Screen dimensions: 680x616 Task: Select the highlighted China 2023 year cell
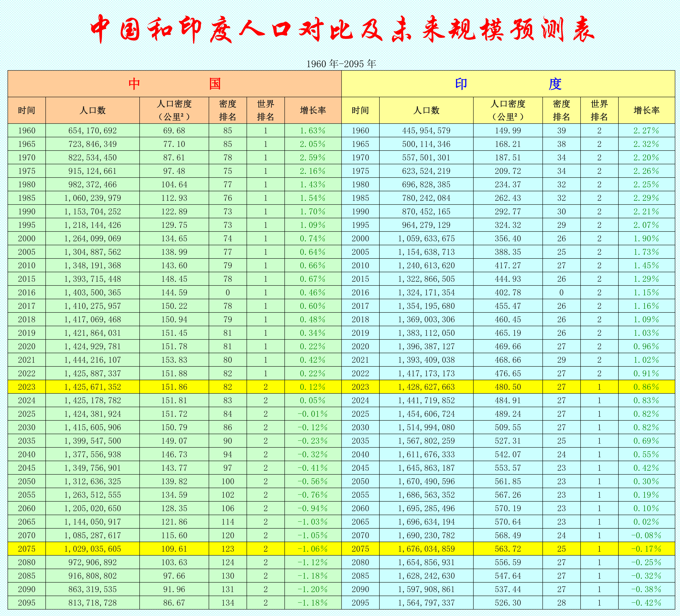point(27,387)
